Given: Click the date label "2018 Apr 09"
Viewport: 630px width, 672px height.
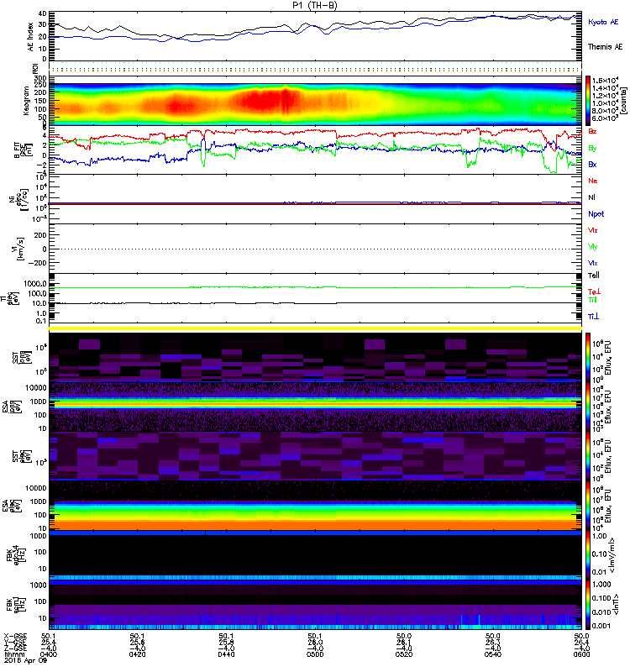Looking at the screenshot, I should (25, 661).
